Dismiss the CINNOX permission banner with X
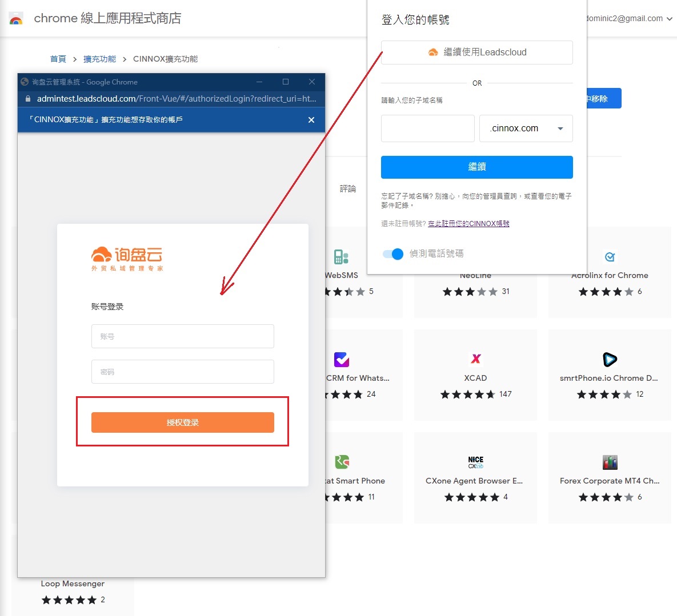 click(311, 120)
